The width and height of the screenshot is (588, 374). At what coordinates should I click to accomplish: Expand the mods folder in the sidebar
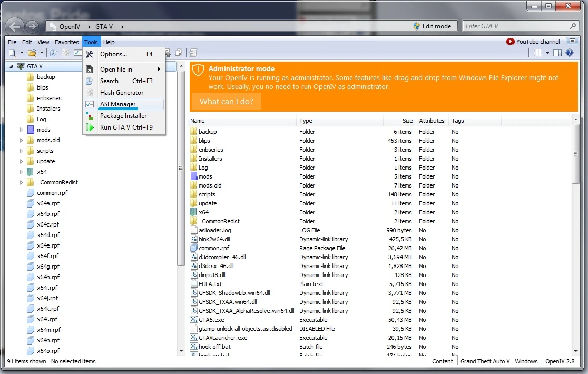(21, 129)
